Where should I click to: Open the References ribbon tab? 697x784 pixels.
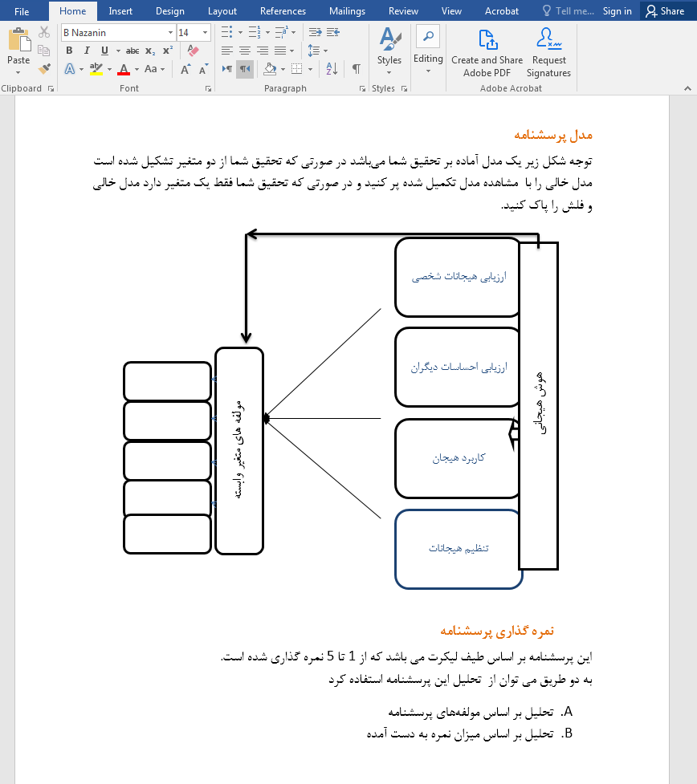[x=283, y=10]
